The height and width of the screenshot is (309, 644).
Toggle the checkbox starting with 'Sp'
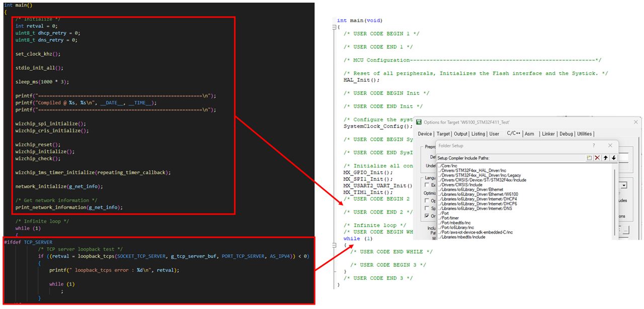click(x=426, y=208)
